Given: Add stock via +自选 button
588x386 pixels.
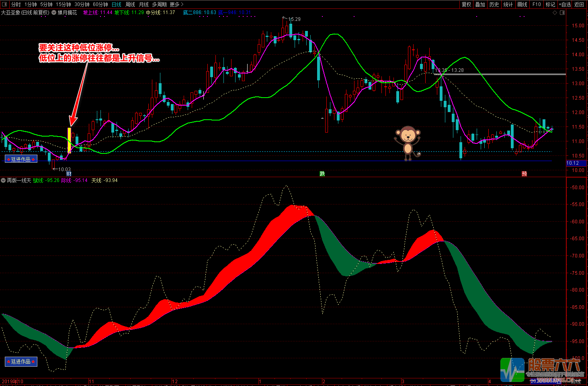Looking at the screenshot, I should (x=564, y=4).
